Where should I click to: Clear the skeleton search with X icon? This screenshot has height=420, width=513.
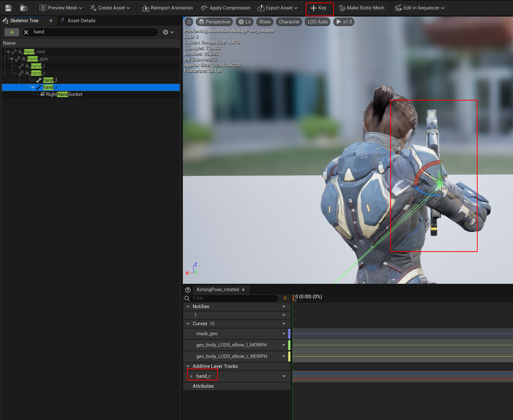[26, 32]
